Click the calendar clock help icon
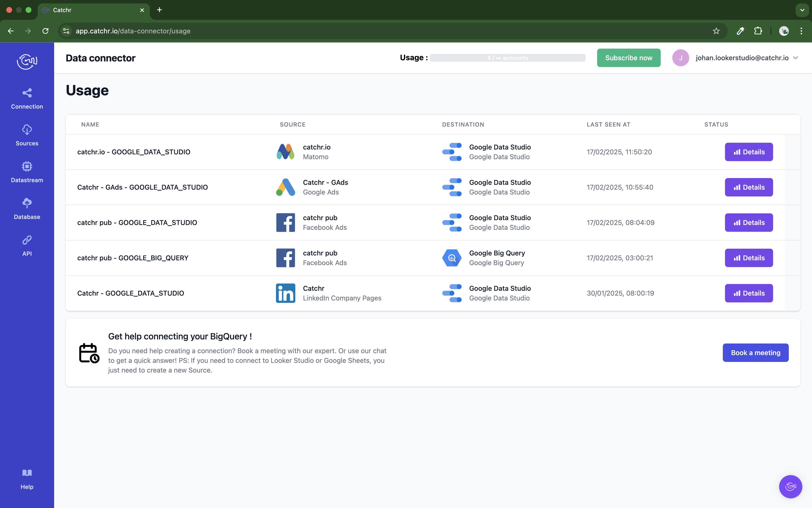This screenshot has width=812, height=508. pyautogui.click(x=89, y=353)
